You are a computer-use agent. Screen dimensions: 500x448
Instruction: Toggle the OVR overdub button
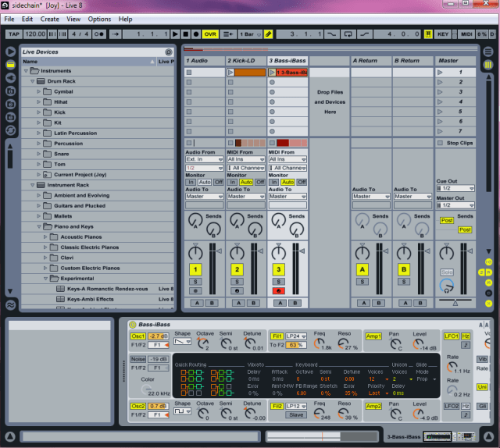210,34
